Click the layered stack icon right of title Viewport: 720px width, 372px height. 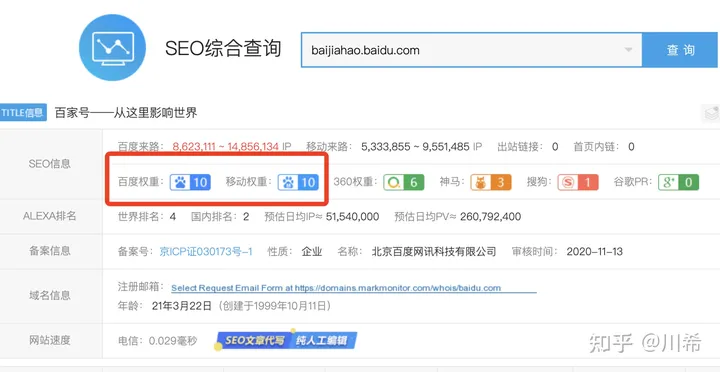point(711,113)
